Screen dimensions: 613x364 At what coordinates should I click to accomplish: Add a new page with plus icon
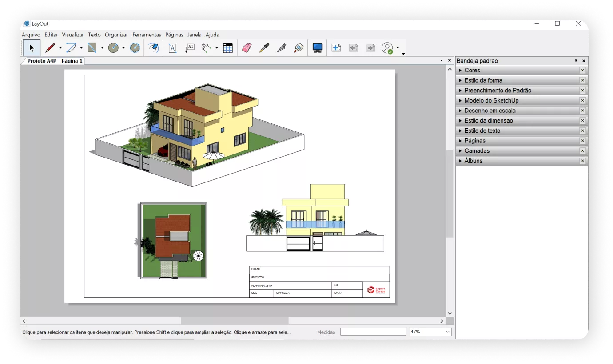(x=336, y=48)
